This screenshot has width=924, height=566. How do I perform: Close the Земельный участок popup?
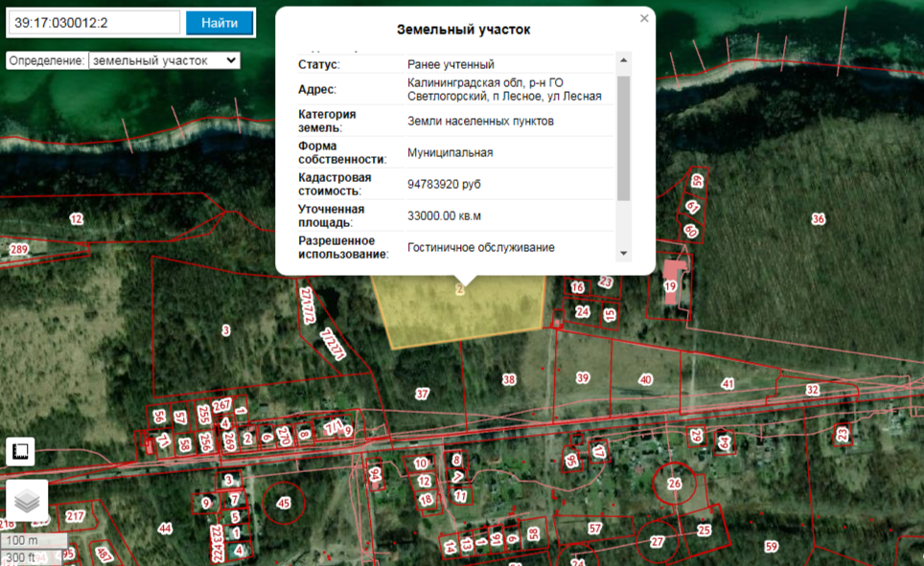tap(644, 18)
